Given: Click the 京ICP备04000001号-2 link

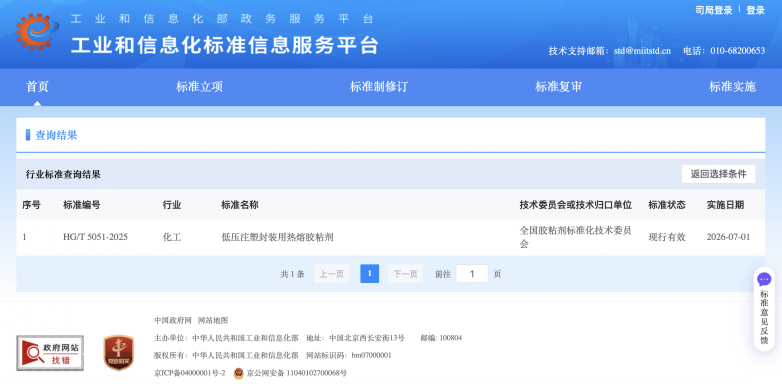Looking at the screenshot, I should 190,373.
